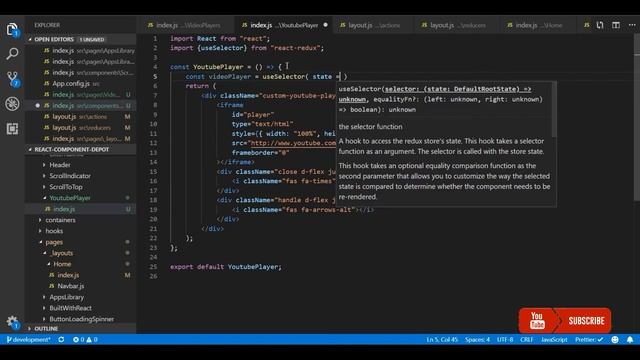This screenshot has height=360, width=640.
Task: Open the Search view in activity bar
Action: (12, 53)
